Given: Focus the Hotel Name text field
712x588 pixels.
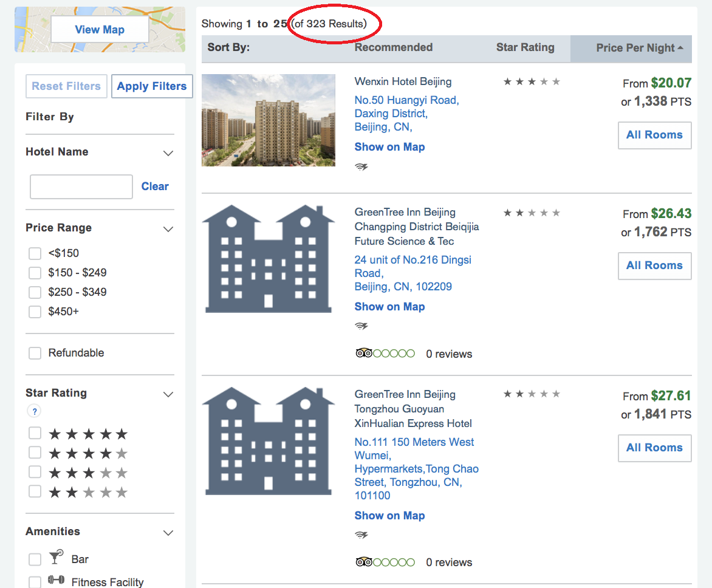Looking at the screenshot, I should coord(81,186).
